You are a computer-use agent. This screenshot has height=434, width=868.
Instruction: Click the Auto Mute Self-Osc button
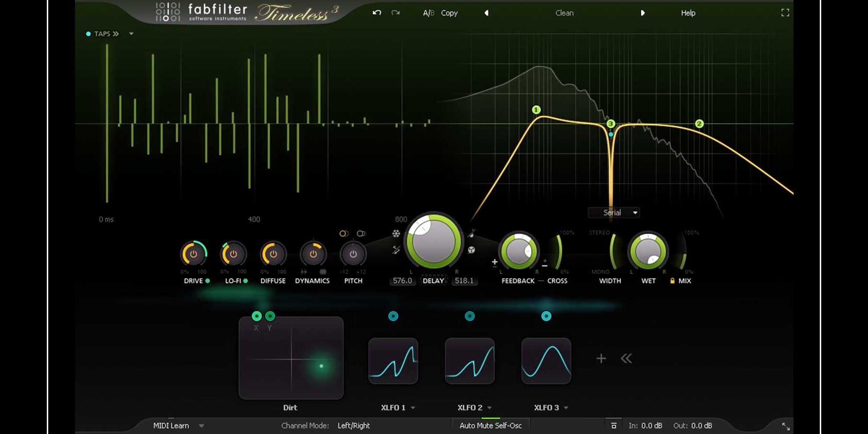(490, 426)
